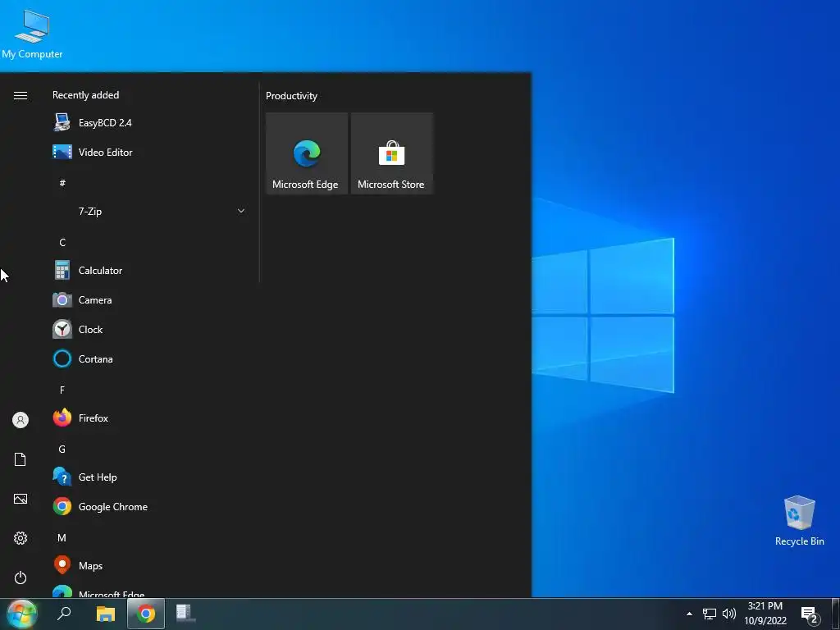
Task: Open the Power options button
Action: [x=21, y=577]
